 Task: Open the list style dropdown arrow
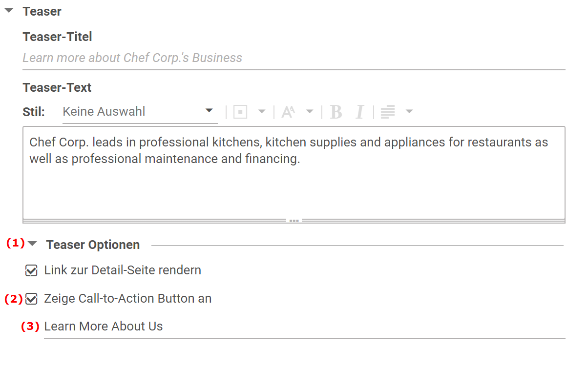point(262,112)
